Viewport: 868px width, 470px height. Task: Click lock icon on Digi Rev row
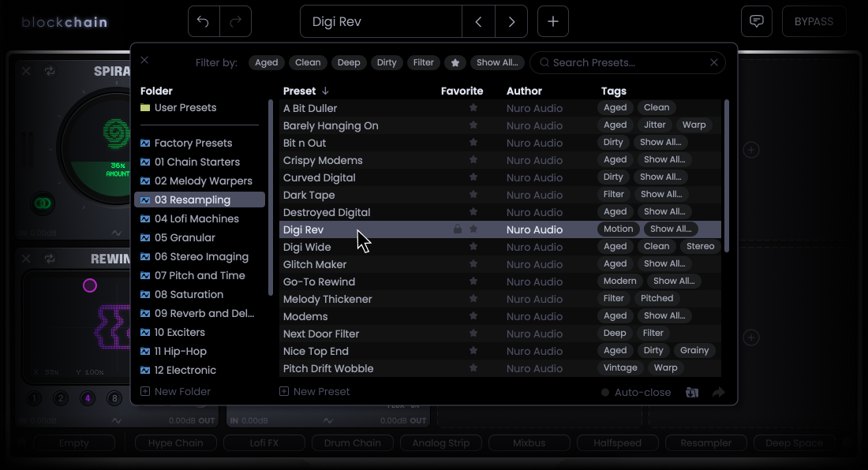(x=457, y=229)
